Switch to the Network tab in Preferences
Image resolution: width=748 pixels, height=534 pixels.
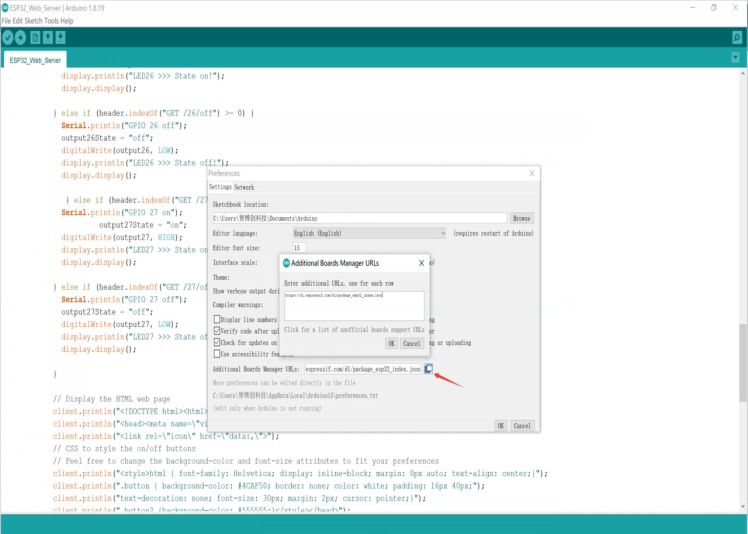[x=244, y=187]
